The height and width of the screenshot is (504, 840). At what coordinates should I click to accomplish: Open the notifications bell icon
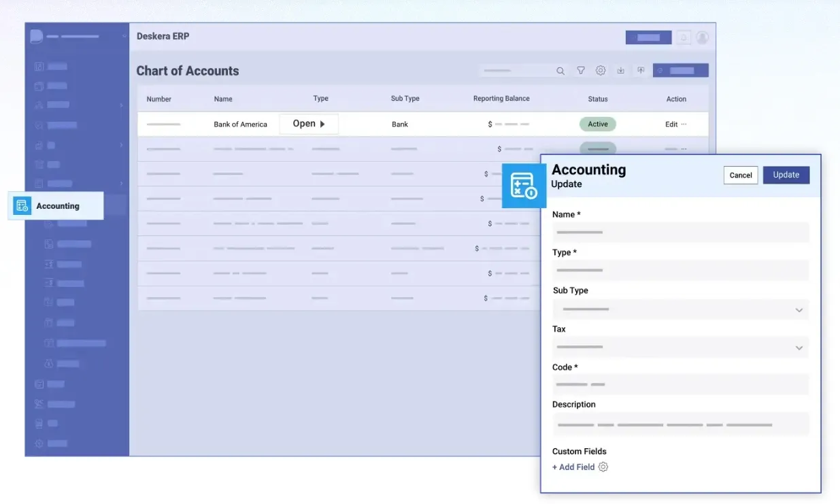click(x=684, y=37)
